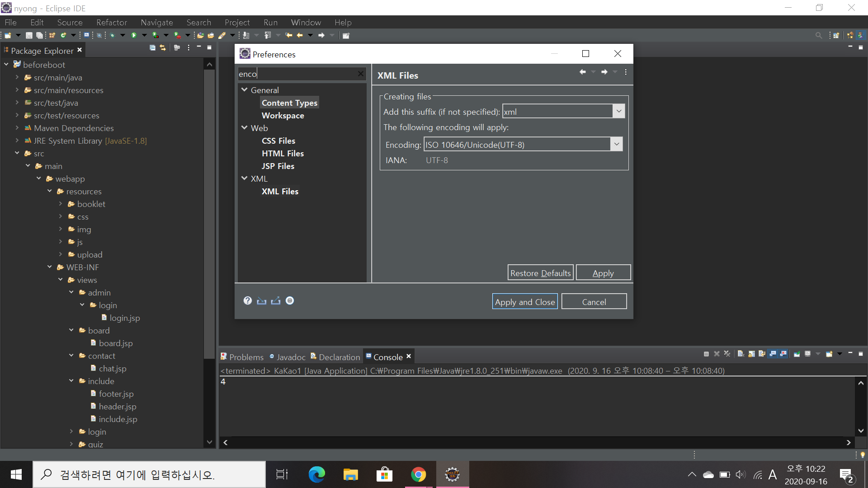868x488 pixels.
Task: Open the file suffix combo box arrow
Action: tap(618, 111)
